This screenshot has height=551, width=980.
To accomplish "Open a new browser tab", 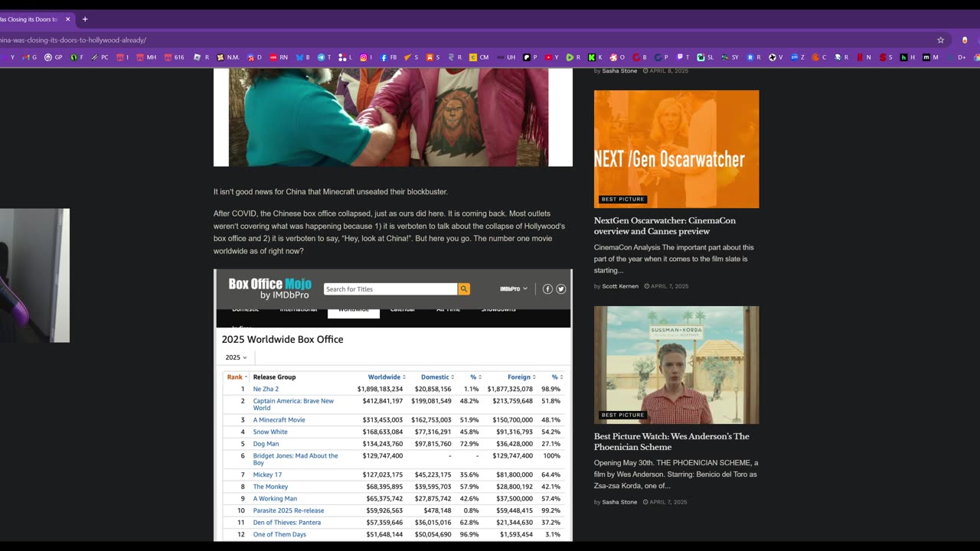I will pos(85,19).
